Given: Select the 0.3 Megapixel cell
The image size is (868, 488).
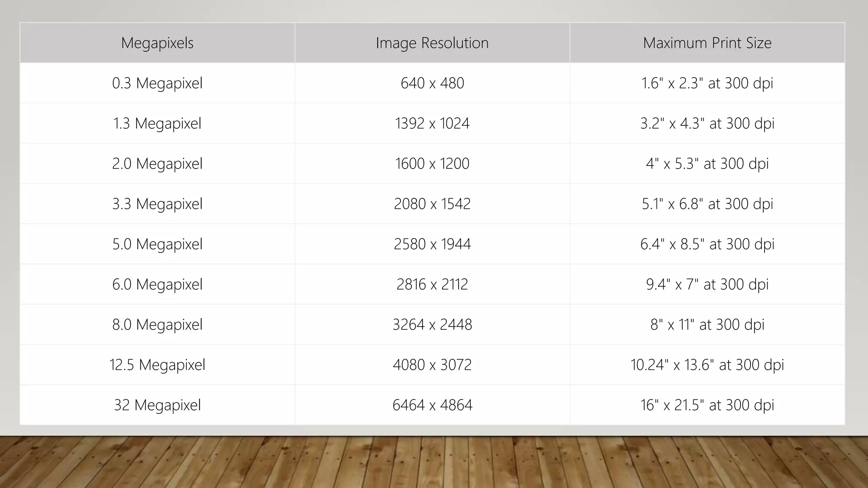Looking at the screenshot, I should point(157,83).
